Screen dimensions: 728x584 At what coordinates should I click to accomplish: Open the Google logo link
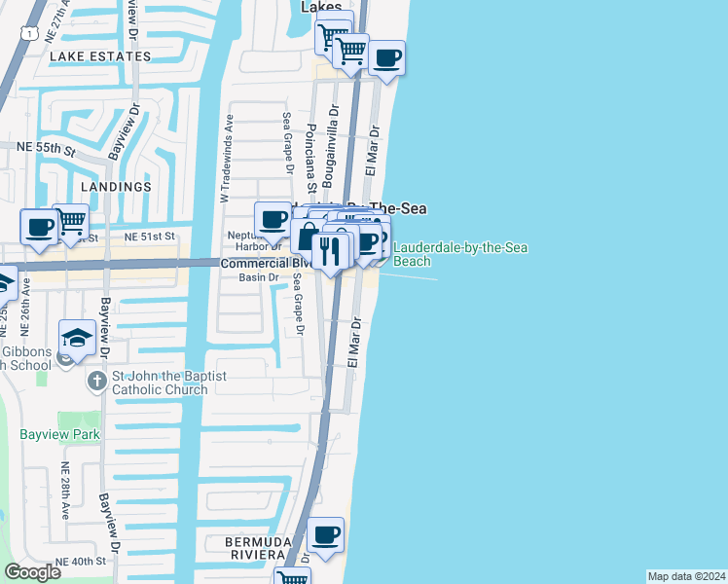point(33,571)
